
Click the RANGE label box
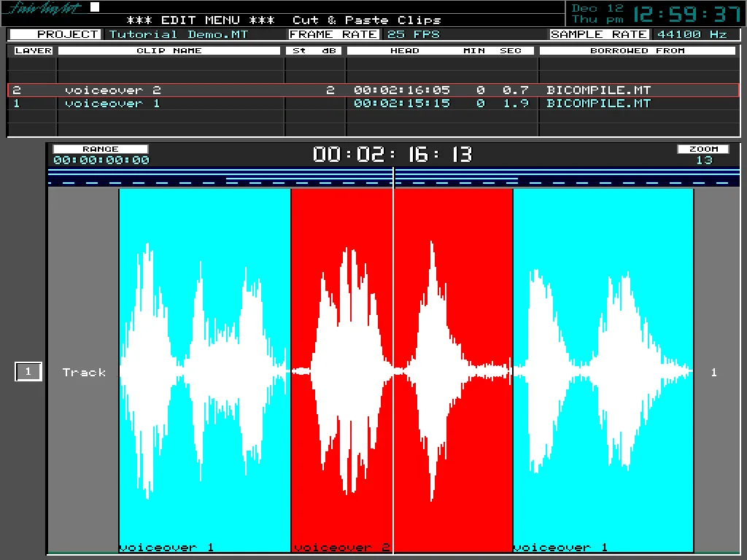point(101,149)
